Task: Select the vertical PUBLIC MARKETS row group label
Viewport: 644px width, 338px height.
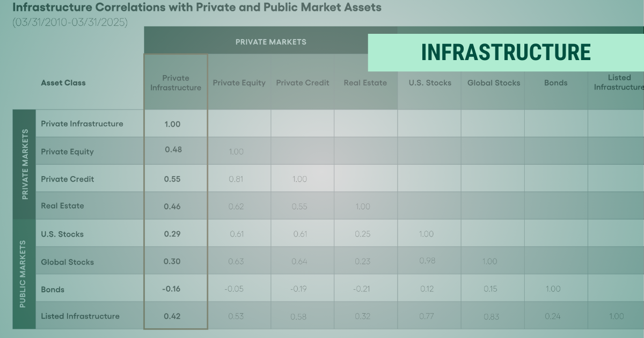Action: [x=24, y=274]
